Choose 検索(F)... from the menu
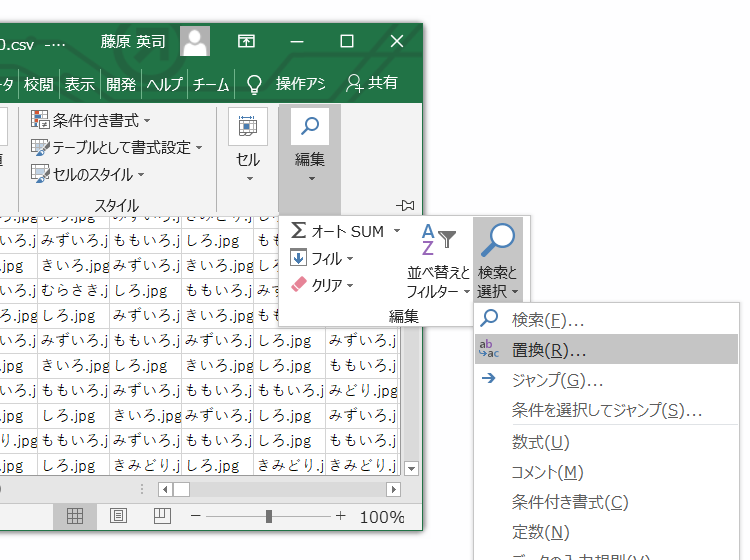The width and height of the screenshot is (750, 560). point(607,319)
